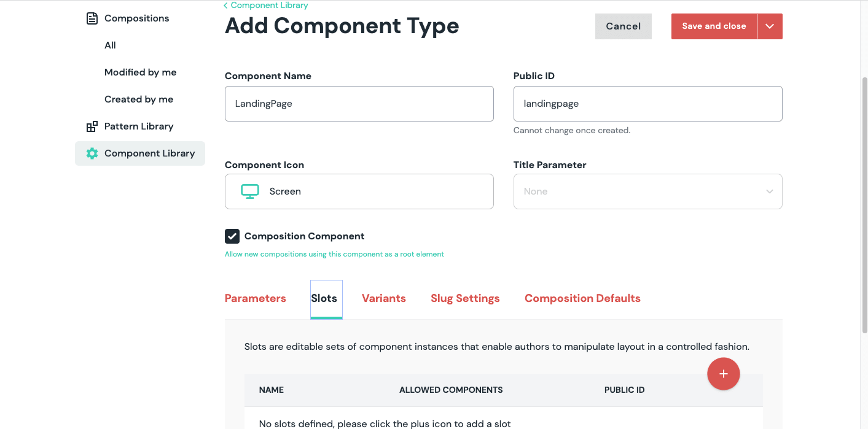Screen dimensions: 868x429
Task: Click the Compositions document icon
Action: tap(92, 18)
